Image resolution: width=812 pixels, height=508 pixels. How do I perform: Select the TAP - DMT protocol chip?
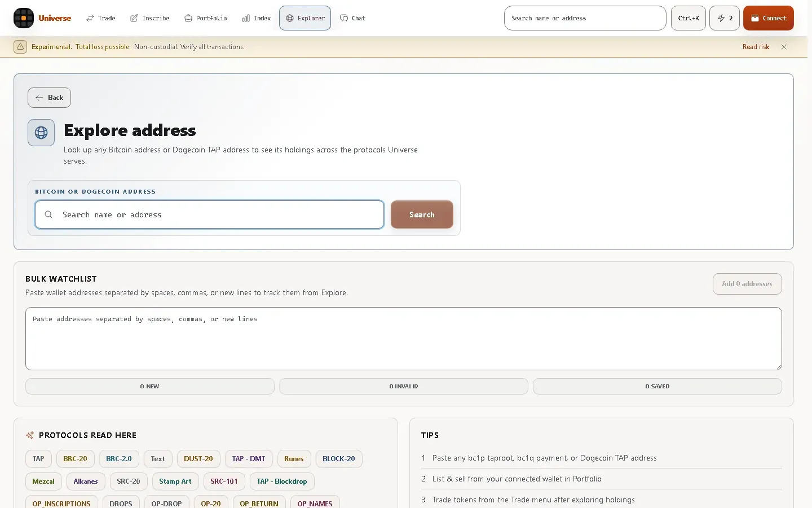(249, 459)
